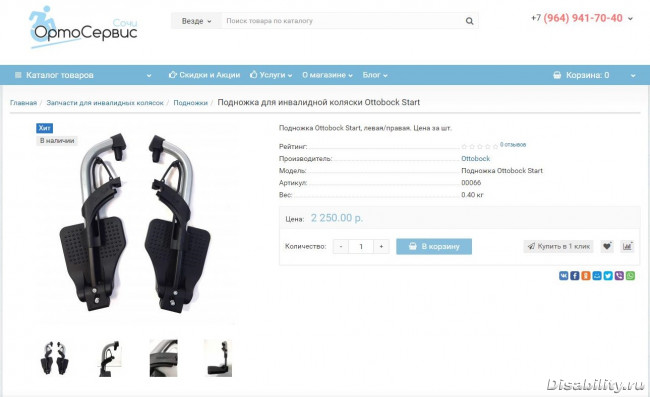The height and width of the screenshot is (397, 650).
Task: Decrease quantity with minus button
Action: pos(341,246)
